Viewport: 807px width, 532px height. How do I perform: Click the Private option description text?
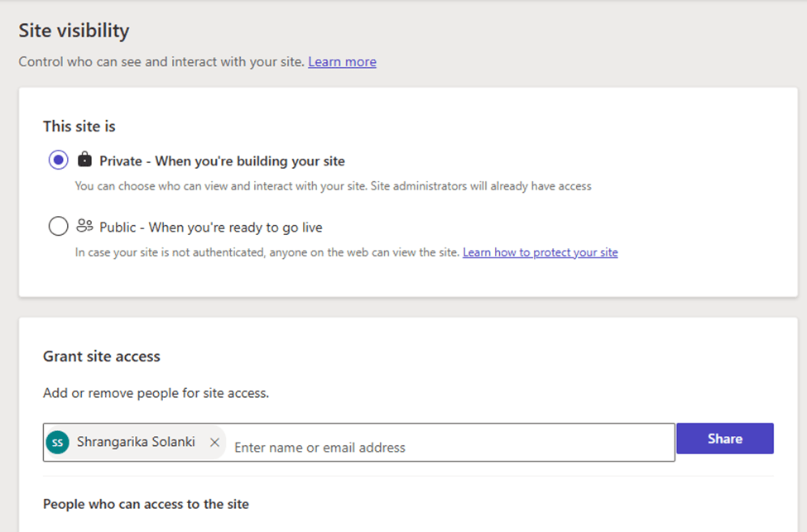click(x=333, y=186)
